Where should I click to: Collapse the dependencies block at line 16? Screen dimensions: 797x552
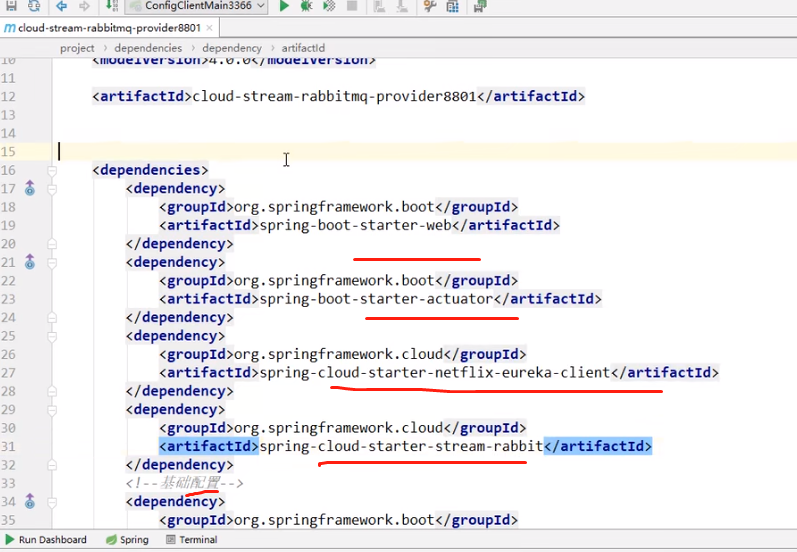(52, 171)
